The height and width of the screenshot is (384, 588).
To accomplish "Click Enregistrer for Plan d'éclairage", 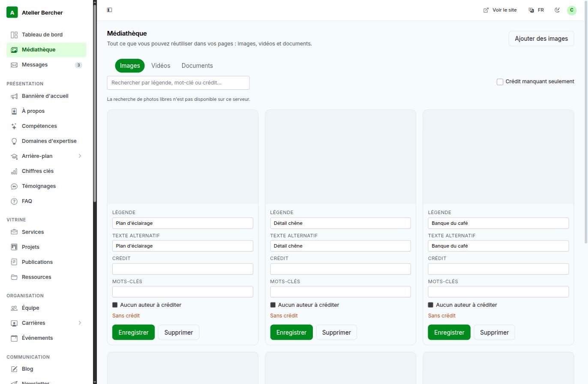I will pyautogui.click(x=133, y=333).
